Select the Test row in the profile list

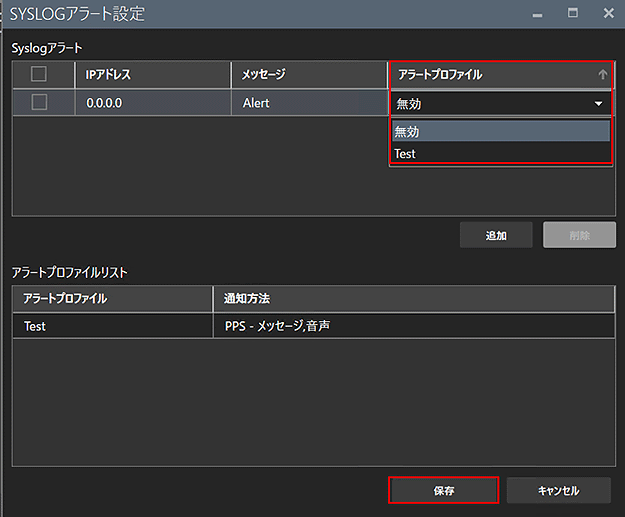click(112, 325)
